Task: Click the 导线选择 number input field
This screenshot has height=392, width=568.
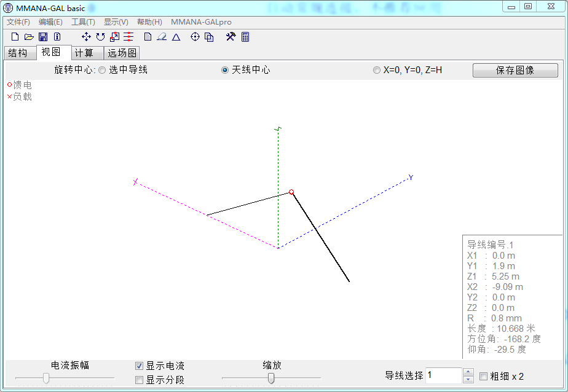Action: (x=443, y=375)
